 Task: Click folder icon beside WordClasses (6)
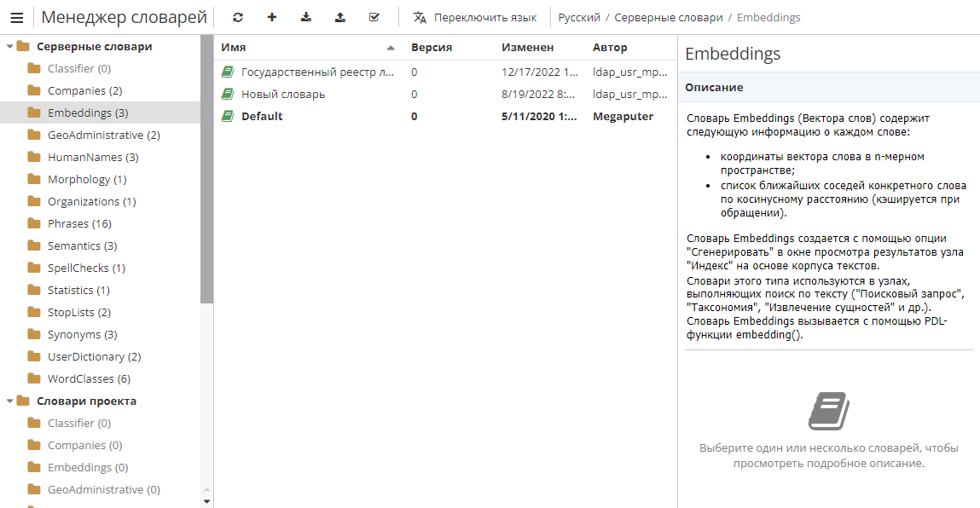click(x=34, y=378)
